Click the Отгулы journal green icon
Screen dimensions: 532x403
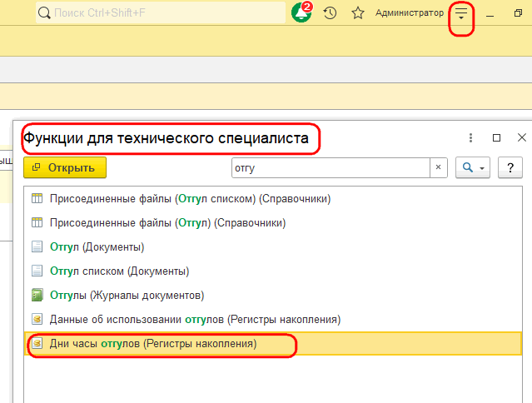pyautogui.click(x=37, y=295)
